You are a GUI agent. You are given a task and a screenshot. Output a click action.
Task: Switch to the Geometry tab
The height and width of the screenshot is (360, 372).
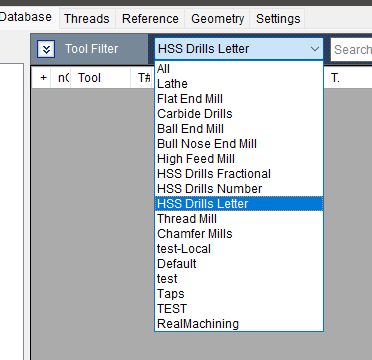pyautogui.click(x=217, y=19)
